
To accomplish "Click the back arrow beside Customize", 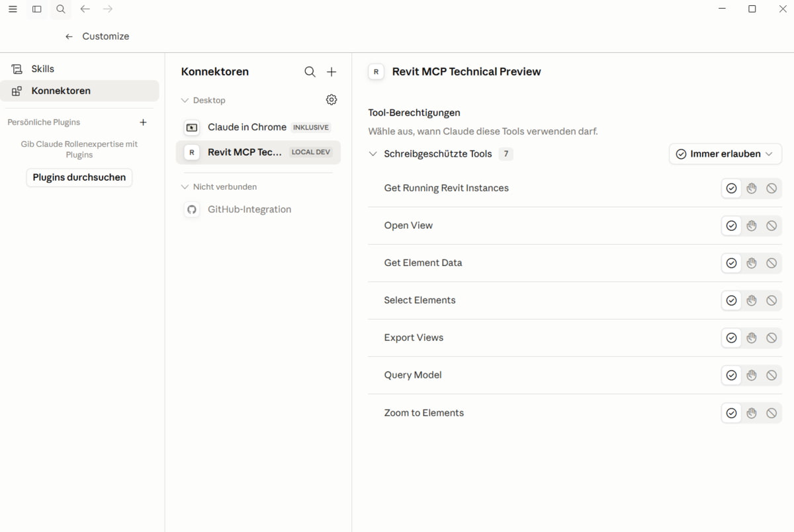I will click(x=69, y=36).
